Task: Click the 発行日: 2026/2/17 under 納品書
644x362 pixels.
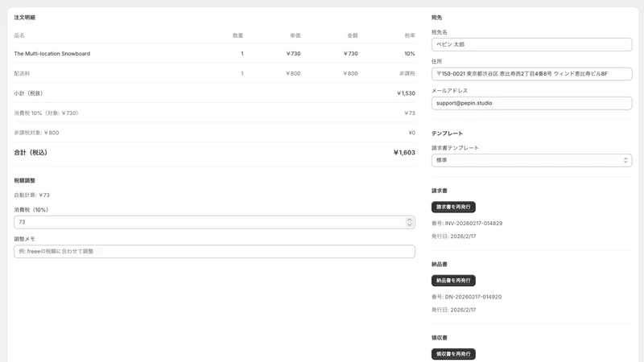Action: pyautogui.click(x=454, y=310)
